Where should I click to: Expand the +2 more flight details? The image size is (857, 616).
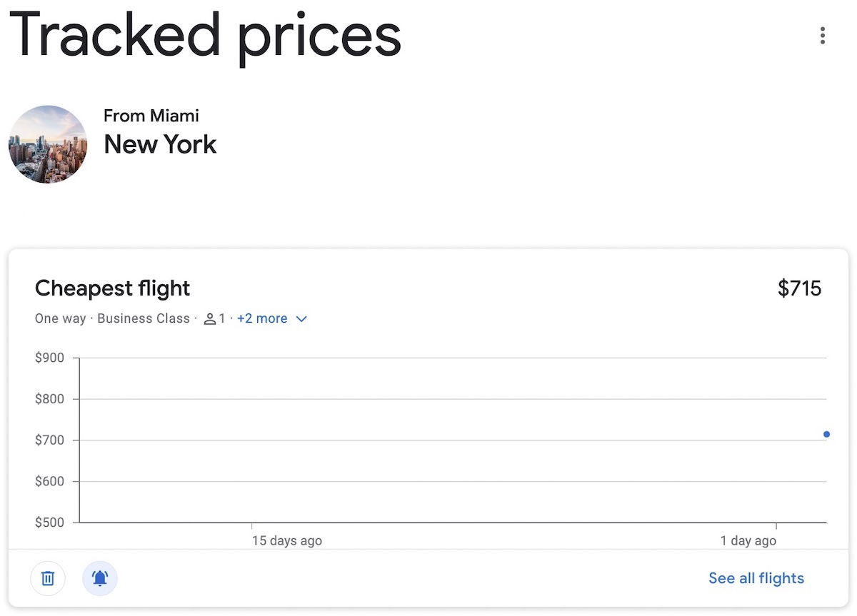click(262, 318)
